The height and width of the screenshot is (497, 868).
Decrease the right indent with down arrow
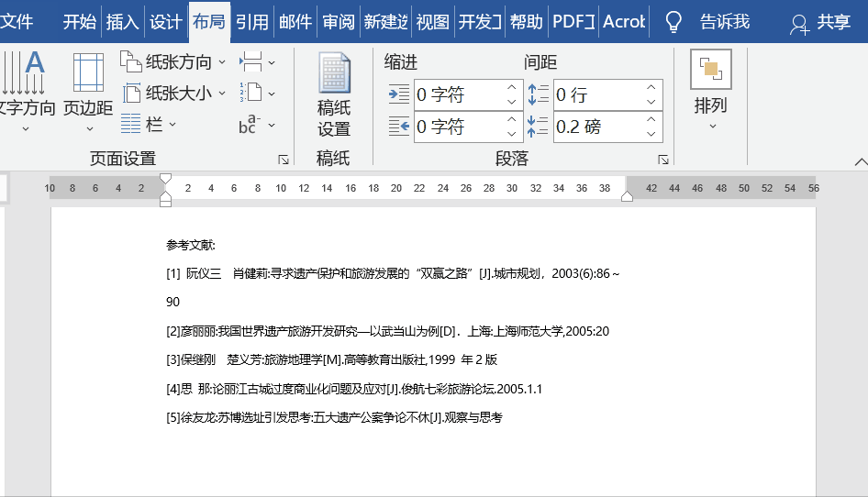point(512,134)
